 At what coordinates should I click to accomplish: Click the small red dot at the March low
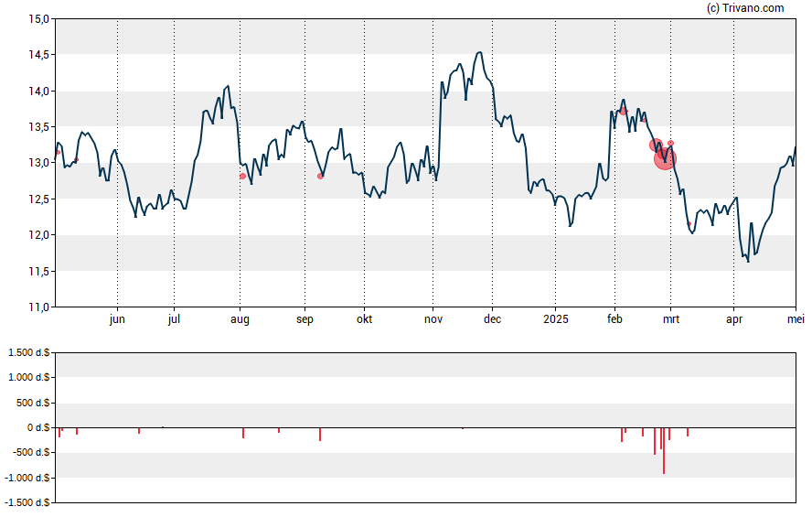(x=689, y=224)
